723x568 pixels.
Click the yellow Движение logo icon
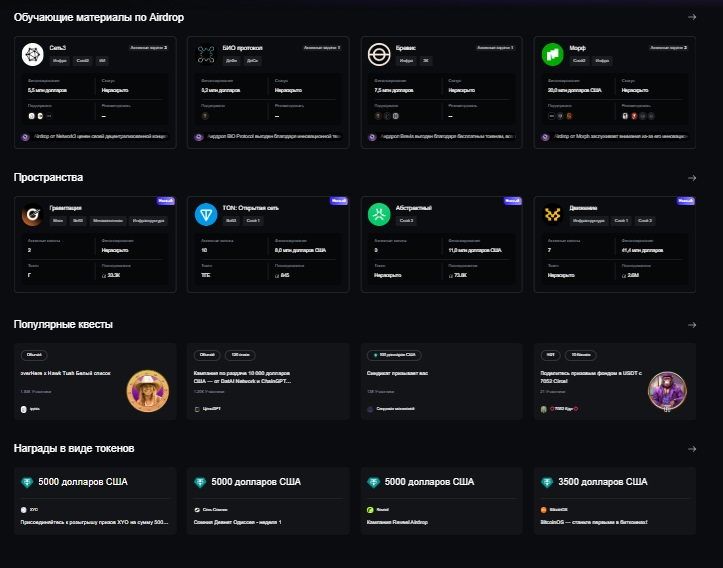click(x=552, y=214)
